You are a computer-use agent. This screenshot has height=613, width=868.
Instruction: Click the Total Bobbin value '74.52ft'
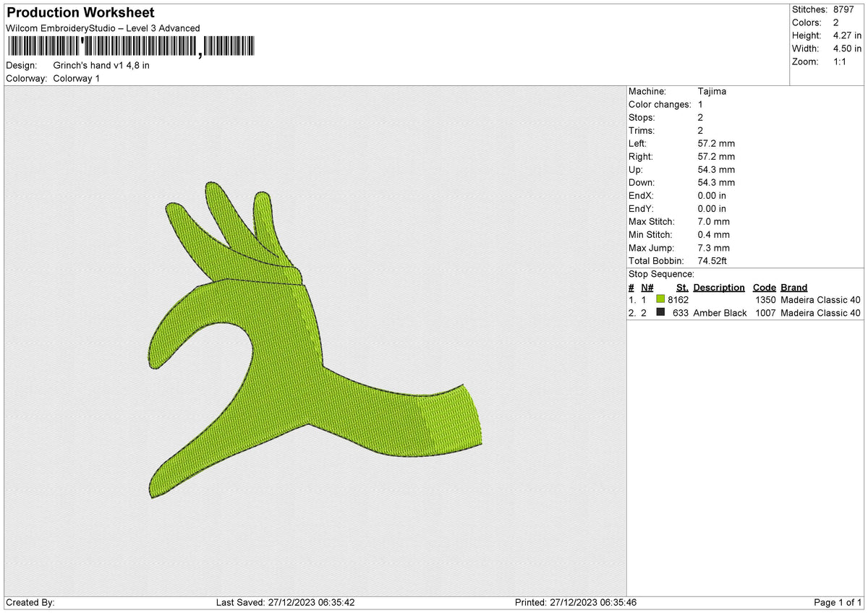pyautogui.click(x=714, y=260)
